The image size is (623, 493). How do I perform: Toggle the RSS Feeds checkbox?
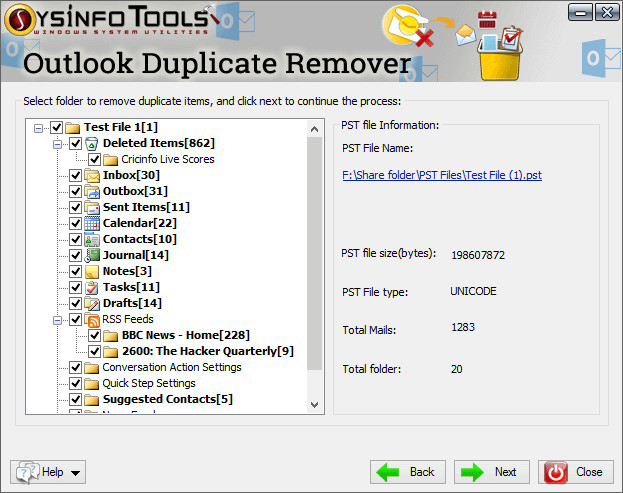pos(75,320)
